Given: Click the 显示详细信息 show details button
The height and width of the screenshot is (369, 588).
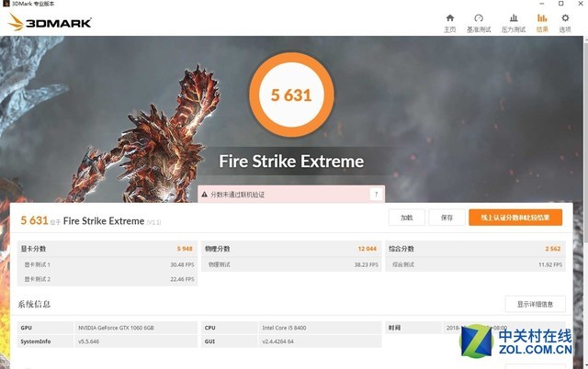Looking at the screenshot, I should point(535,304).
